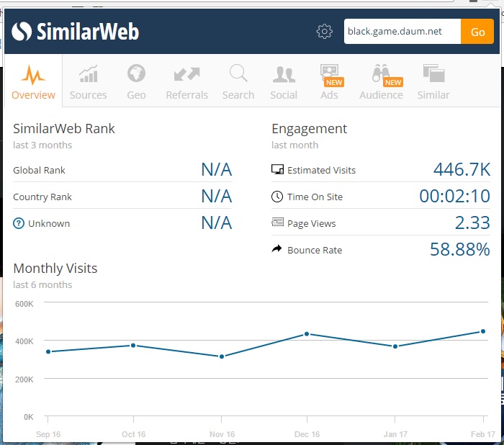Click the 58.88% bounce rate value
The height and width of the screenshot is (445, 504).
[x=460, y=250]
